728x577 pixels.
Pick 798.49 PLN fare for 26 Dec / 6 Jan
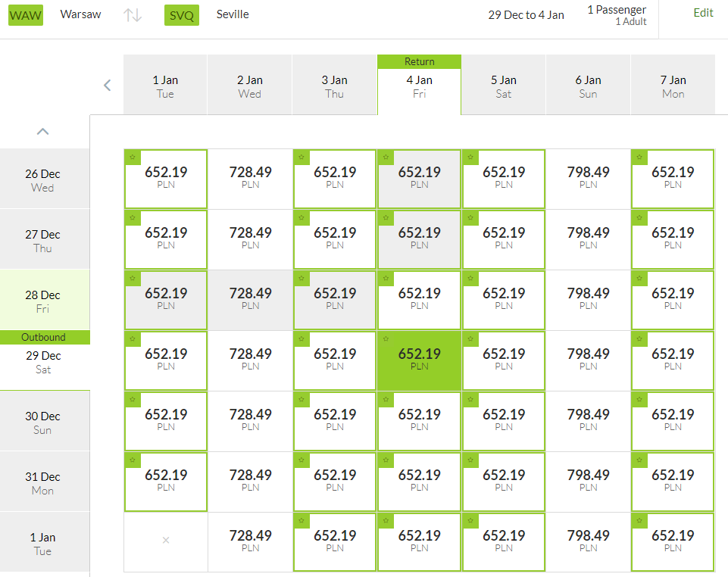(x=589, y=179)
